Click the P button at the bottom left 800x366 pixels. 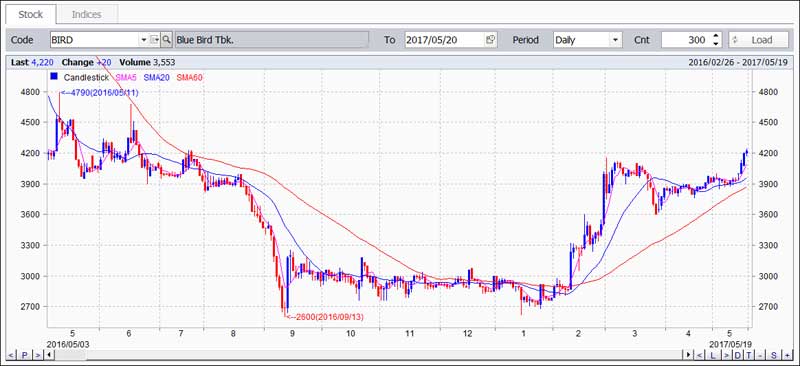[24, 355]
